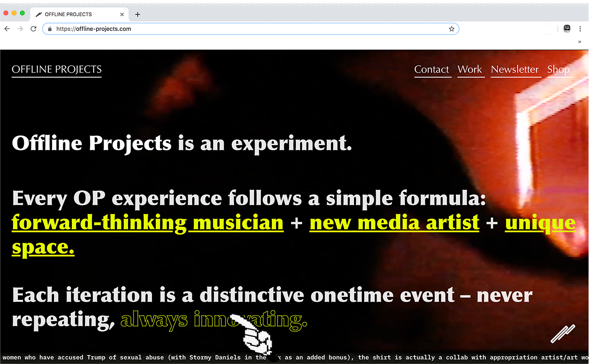Open the Chrome three-dot menu
This screenshot has height=364, width=589.
tap(581, 29)
